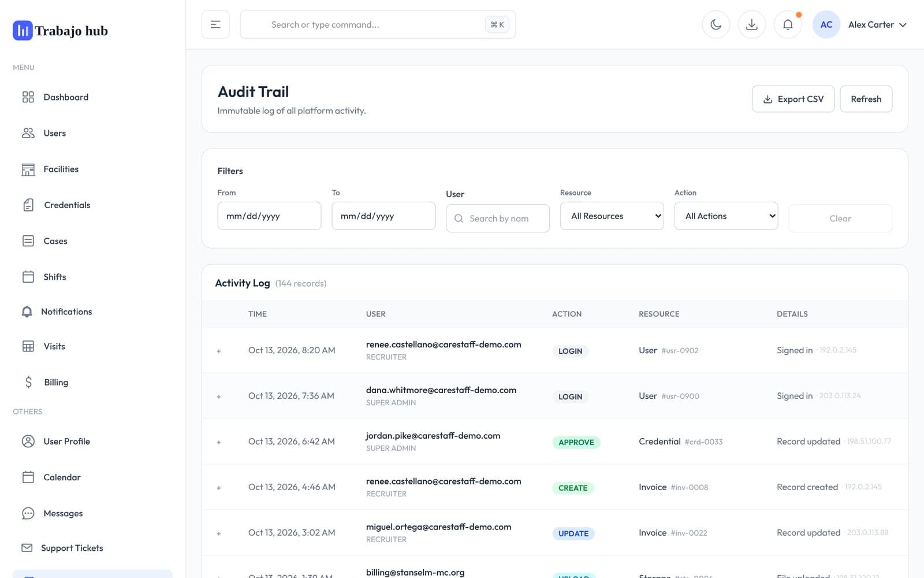Click the ⌘K shortcut badge
Viewport: 924px width, 578px height.
tap(497, 24)
